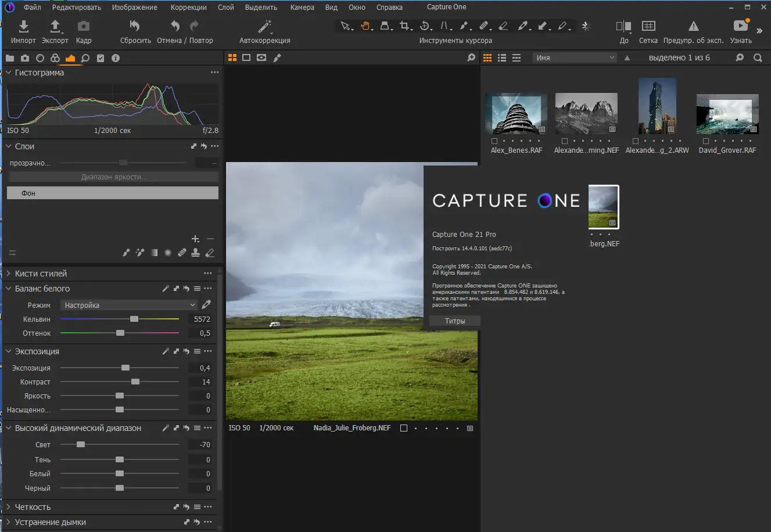Select the Pan (hand) cursor tool
771x532 pixels.
[366, 26]
